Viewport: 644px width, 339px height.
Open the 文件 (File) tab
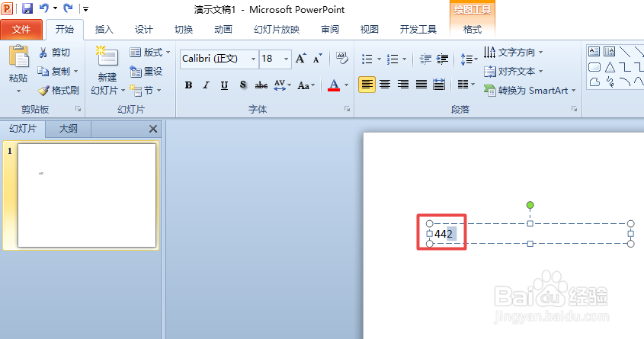[21, 30]
